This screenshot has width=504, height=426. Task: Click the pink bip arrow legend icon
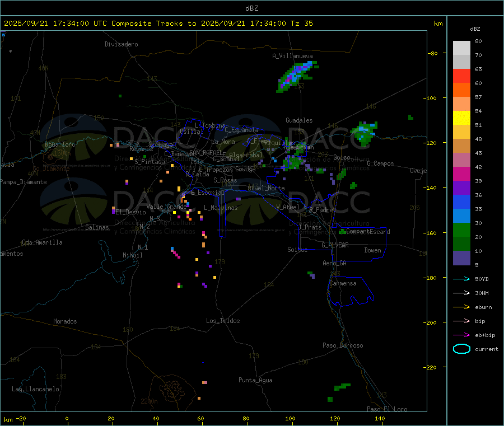pos(461,321)
